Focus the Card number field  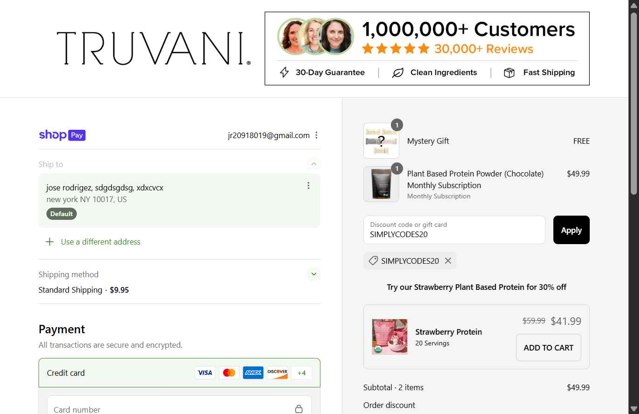click(179, 407)
